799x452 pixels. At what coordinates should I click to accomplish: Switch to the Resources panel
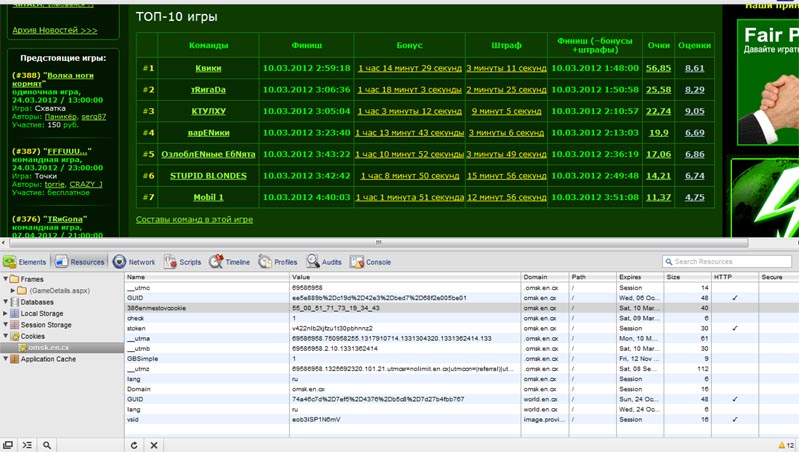point(81,262)
